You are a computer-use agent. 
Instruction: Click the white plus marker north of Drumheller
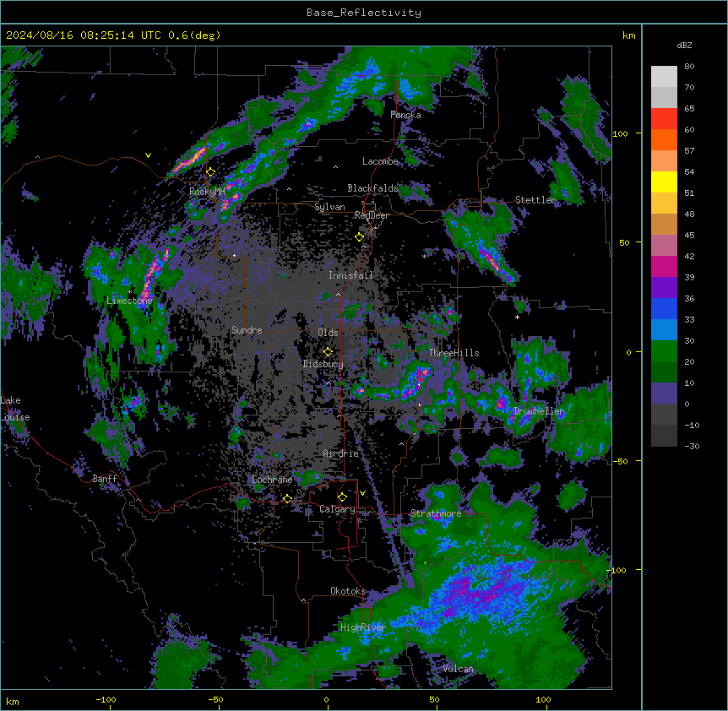[517, 317]
